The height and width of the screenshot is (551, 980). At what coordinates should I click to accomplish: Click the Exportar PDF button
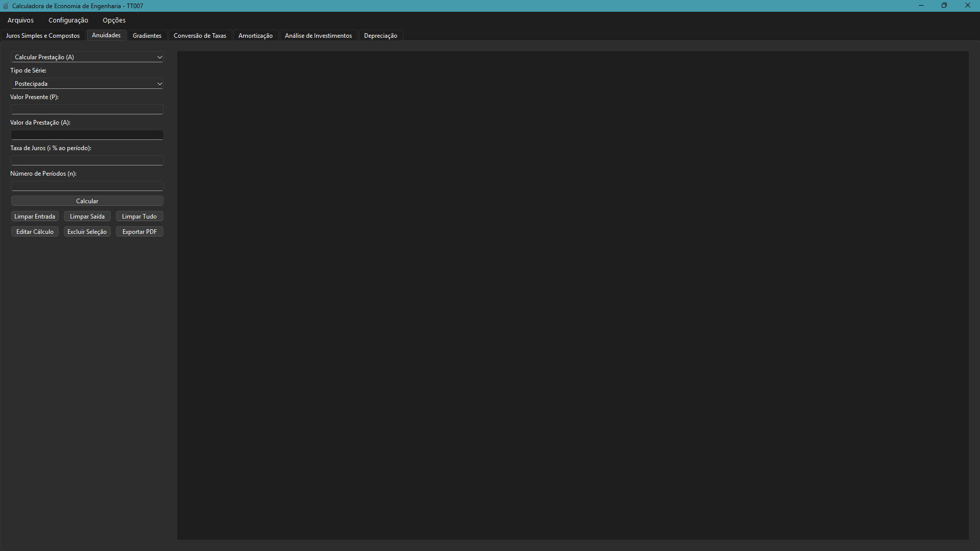click(x=139, y=232)
